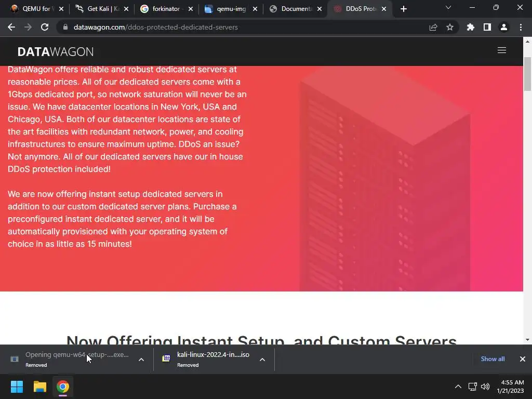The height and width of the screenshot is (399, 532).
Task: Click the 'DDoS protection included!' text
Action: point(59,169)
